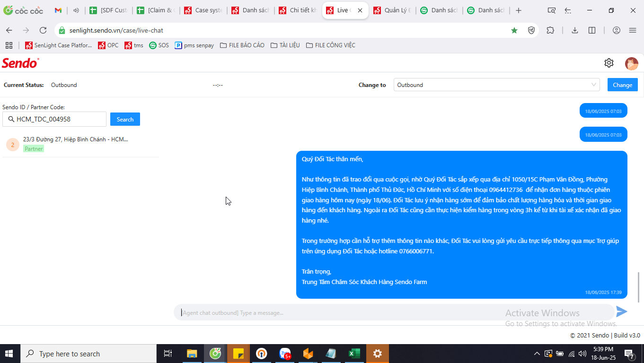
Task: Click the Sendo logo
Action: click(x=20, y=63)
